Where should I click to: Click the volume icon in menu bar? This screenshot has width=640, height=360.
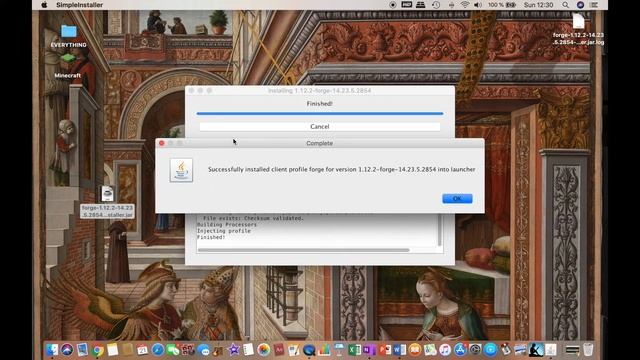478,5
